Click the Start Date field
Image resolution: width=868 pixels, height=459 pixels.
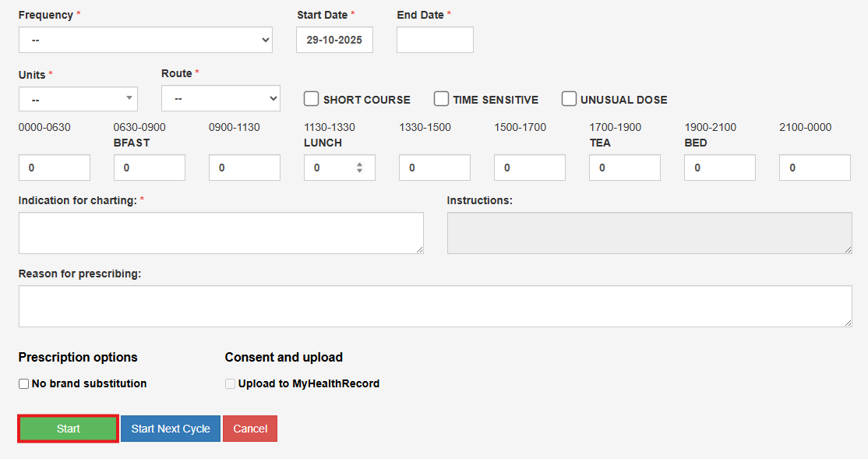[334, 40]
